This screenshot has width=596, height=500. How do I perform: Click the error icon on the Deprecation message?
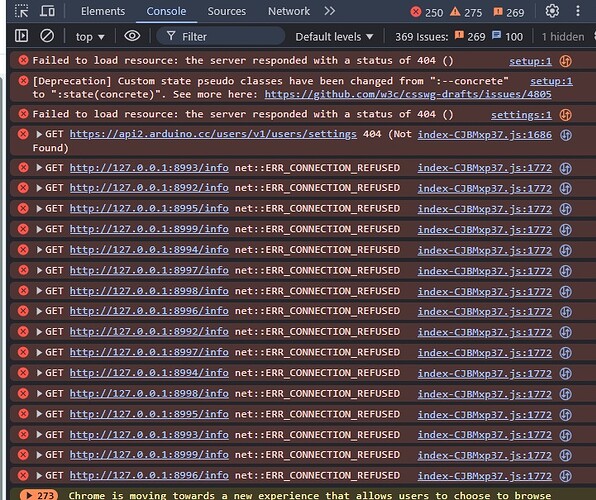pyautogui.click(x=23, y=81)
